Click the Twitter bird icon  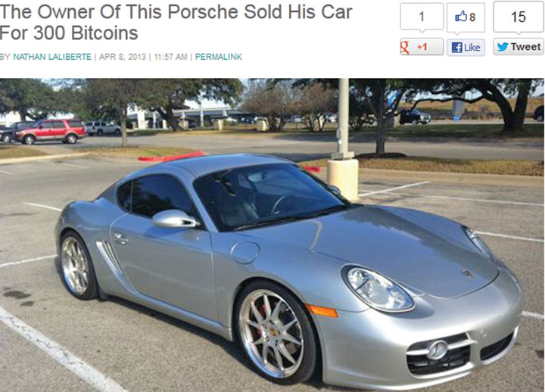[503, 47]
